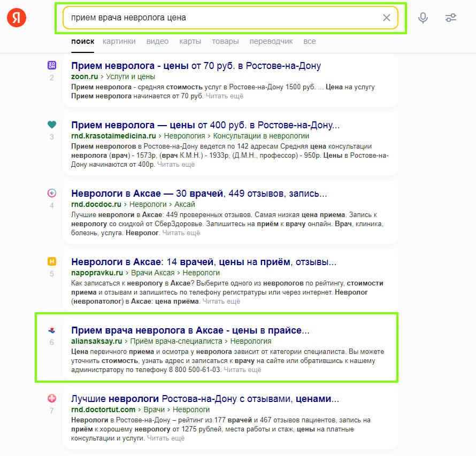Screen dimensions: 476x456
Task: Expand the все services menu
Action: 310,41
